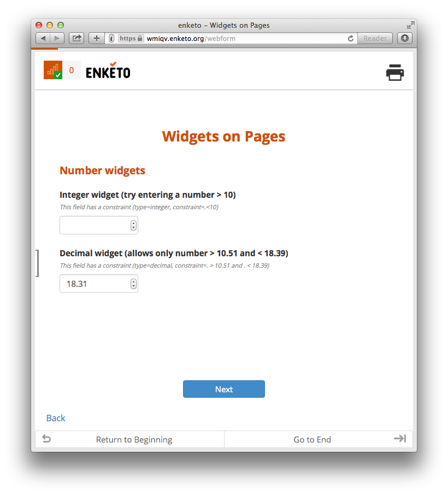Print the form using printer icon
The width and height of the screenshot is (448, 495).
point(394,73)
